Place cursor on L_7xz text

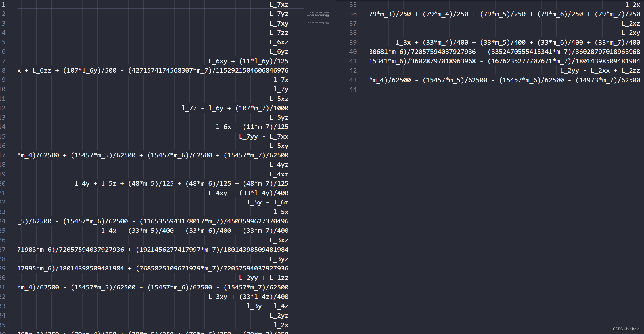(x=279, y=5)
